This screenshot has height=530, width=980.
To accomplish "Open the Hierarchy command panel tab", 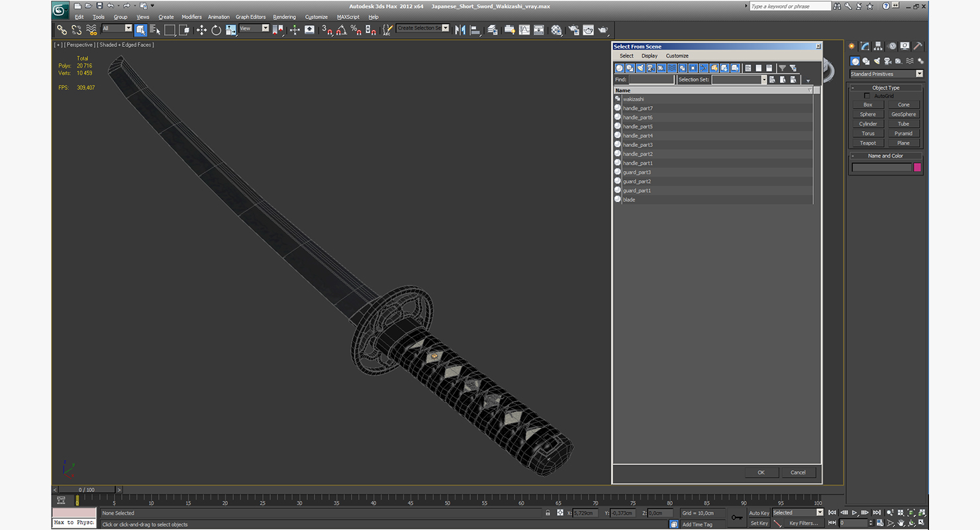I will (878, 46).
